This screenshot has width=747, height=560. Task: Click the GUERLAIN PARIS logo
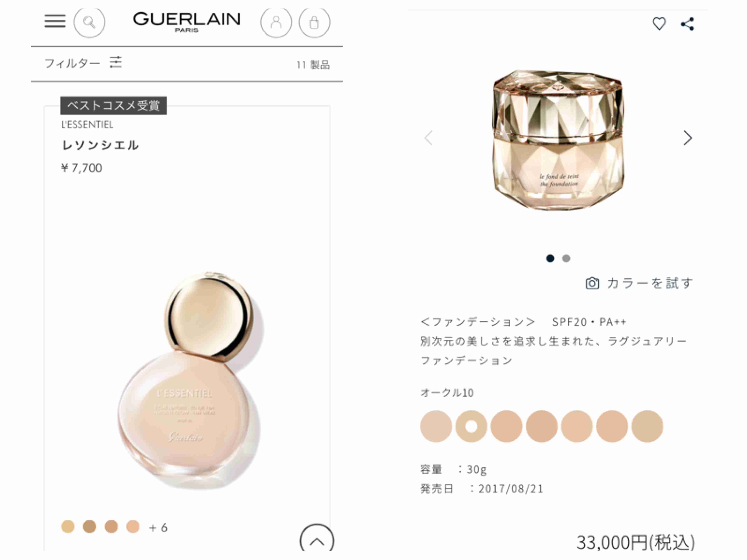[x=186, y=22]
